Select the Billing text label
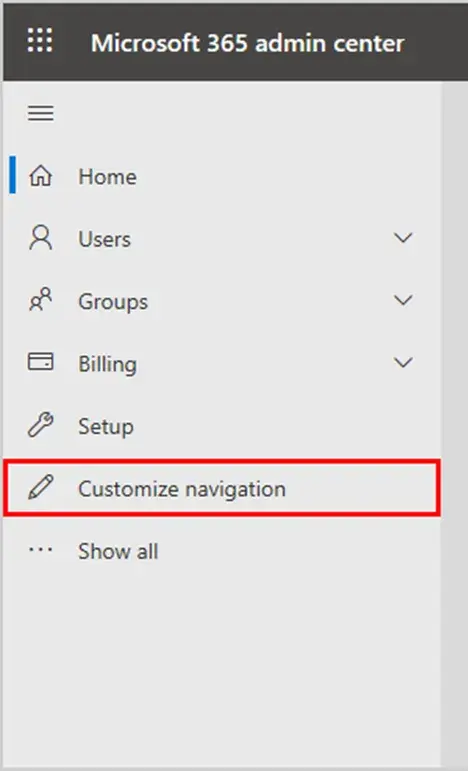This screenshot has width=468, height=771. pos(108,364)
